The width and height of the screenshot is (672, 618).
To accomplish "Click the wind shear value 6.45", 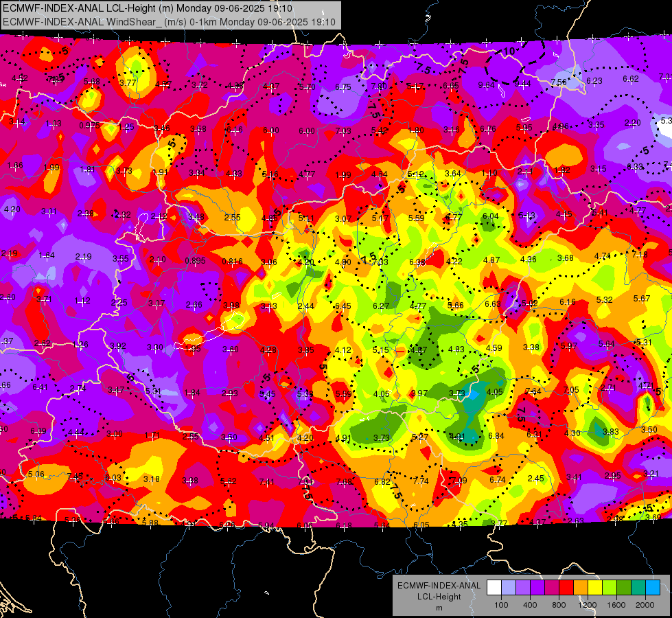I will pos(343,306).
